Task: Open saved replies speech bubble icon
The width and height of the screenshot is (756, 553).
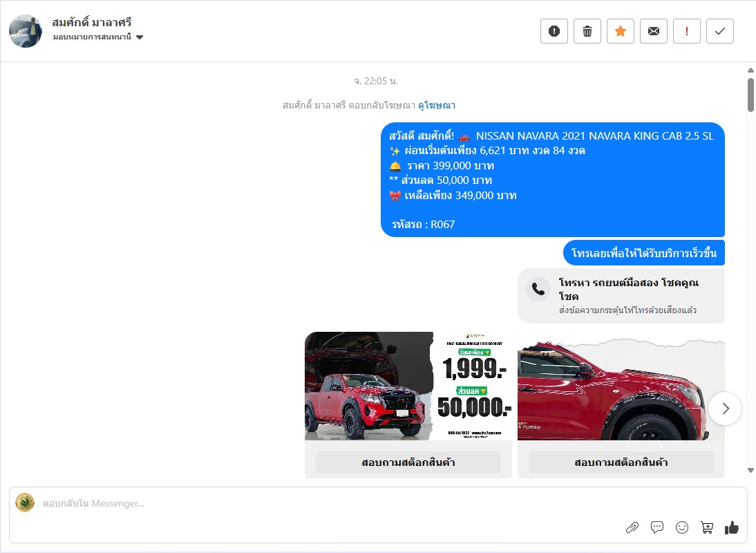Action: click(x=657, y=527)
